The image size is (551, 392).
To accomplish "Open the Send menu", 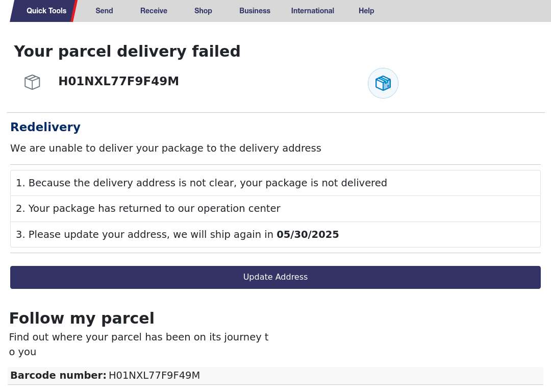I will coord(105,11).
